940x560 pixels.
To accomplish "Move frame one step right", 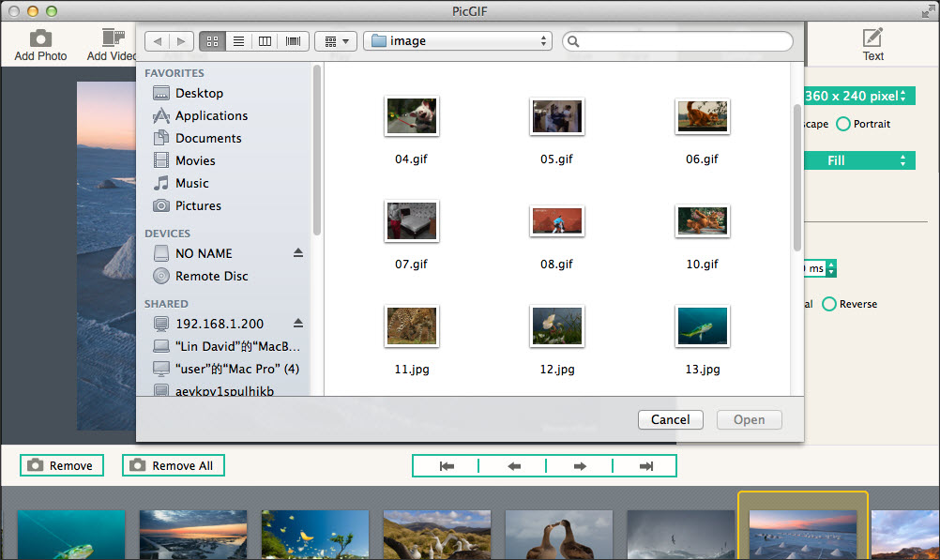I will tap(579, 466).
